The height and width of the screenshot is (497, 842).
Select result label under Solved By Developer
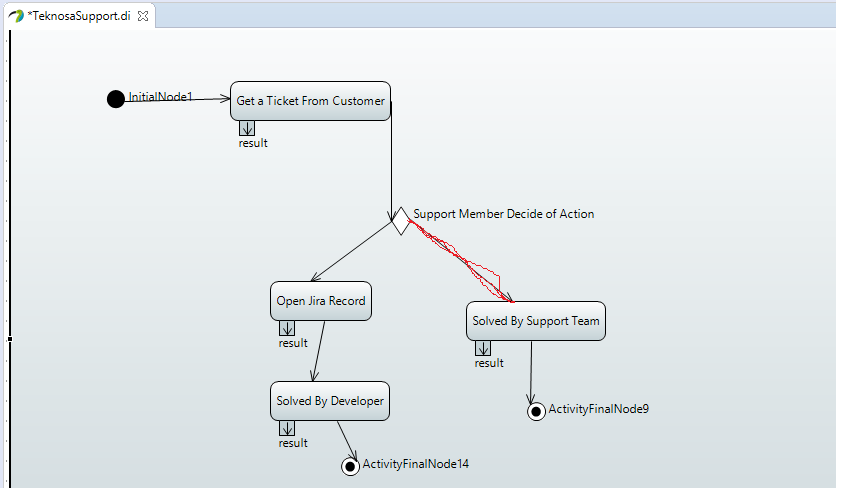pos(293,443)
